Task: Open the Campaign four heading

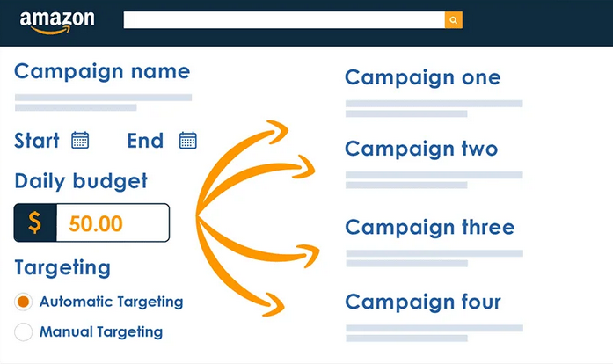Action: click(x=423, y=302)
